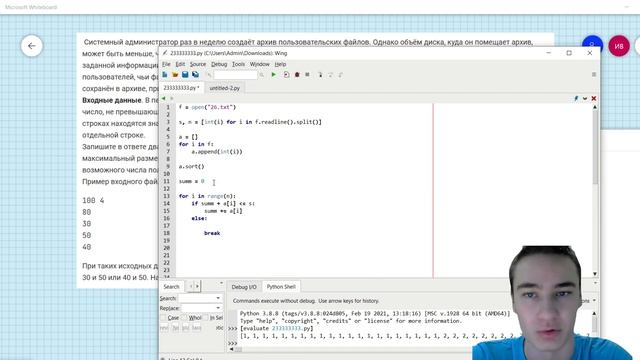Click the open("26.txt") code on line 1

213,107
